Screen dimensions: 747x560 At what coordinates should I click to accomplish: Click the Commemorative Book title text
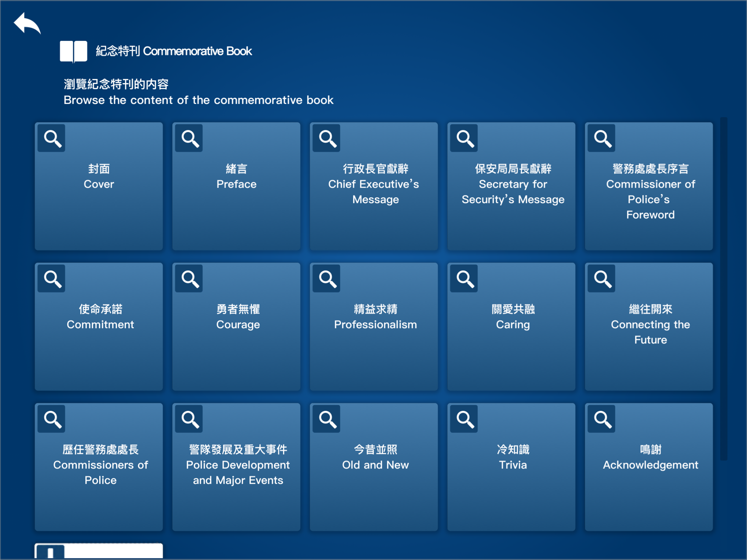click(x=174, y=51)
